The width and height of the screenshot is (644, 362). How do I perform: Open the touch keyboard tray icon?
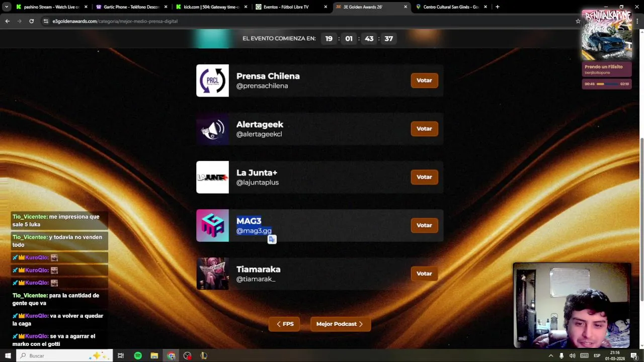(x=584, y=355)
